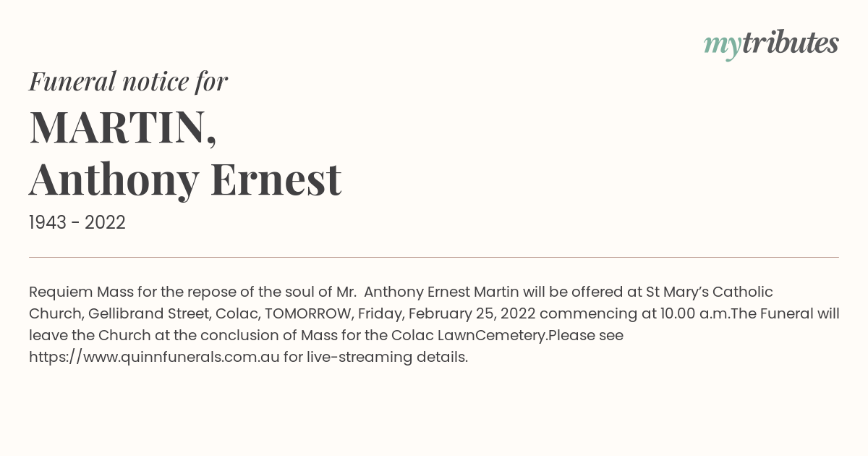Click the capitalised word TOMORROW

click(308, 313)
